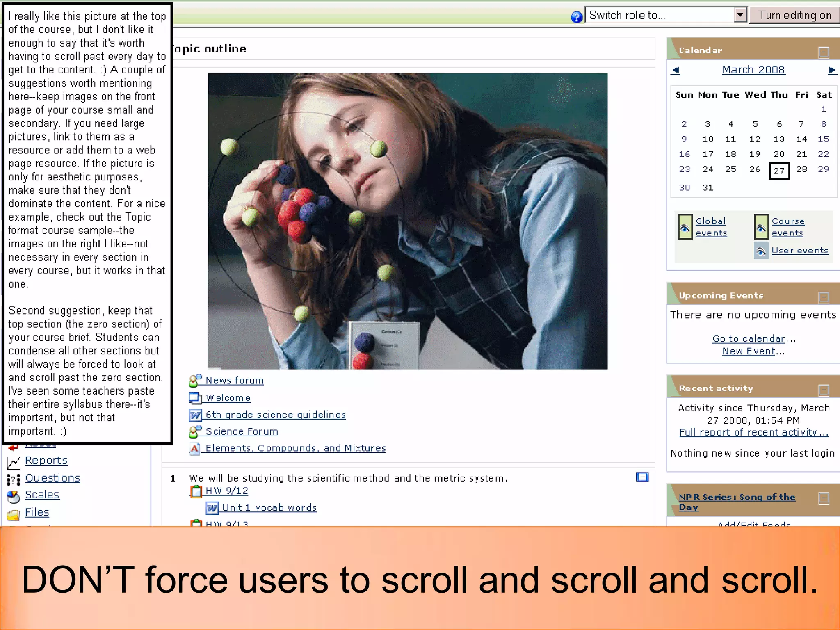Open the HW 9/12 assignment
The width and height of the screenshot is (840, 630).
[227, 491]
